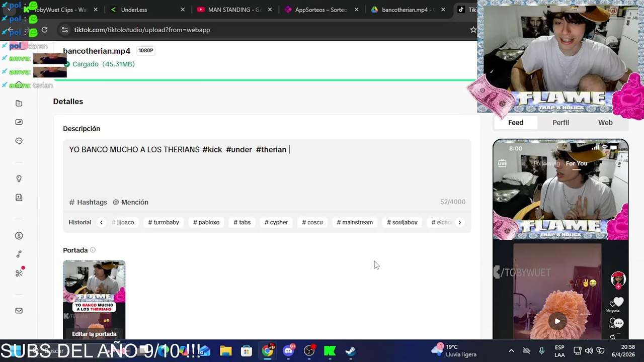Show hidden system tray icons

coord(511,350)
